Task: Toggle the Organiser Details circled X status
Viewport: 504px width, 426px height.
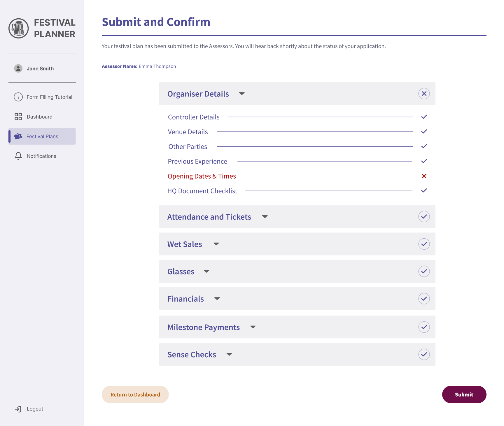Action: (x=424, y=94)
